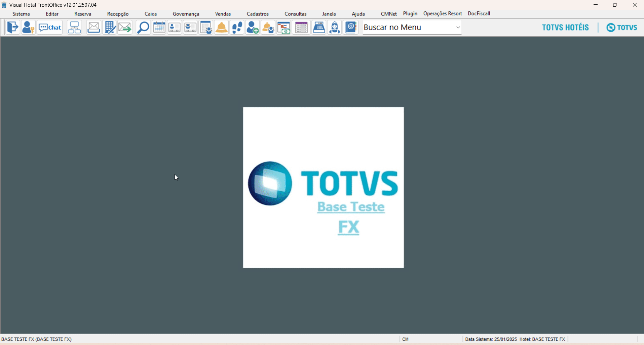Screen dimensions: 644x345
Task: Click the bell with people icon
Action: (268, 27)
